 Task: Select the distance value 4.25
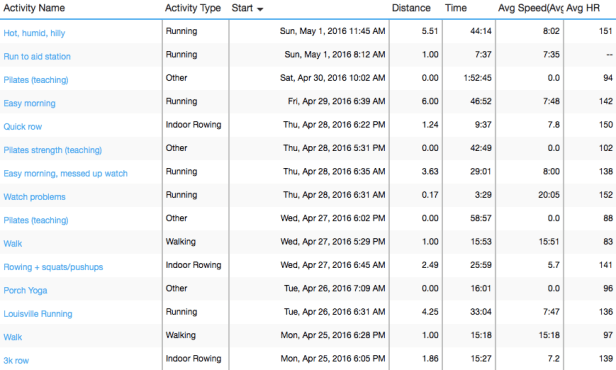tap(430, 311)
